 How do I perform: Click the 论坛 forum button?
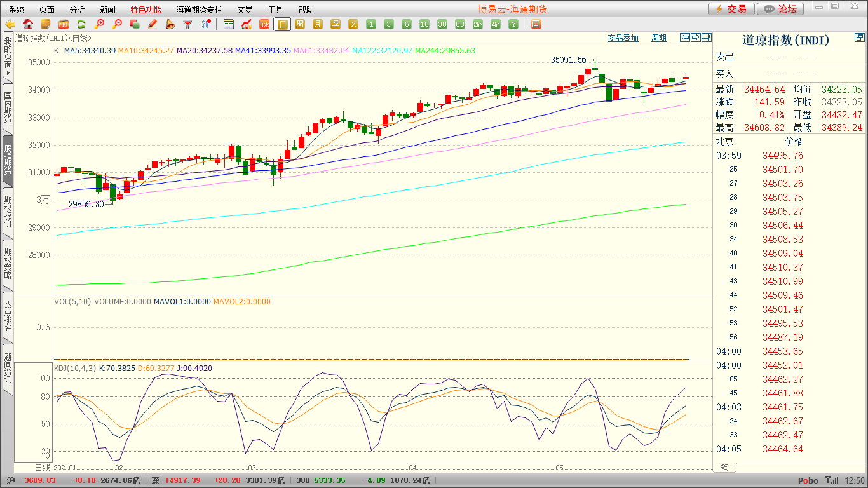pyautogui.click(x=781, y=9)
